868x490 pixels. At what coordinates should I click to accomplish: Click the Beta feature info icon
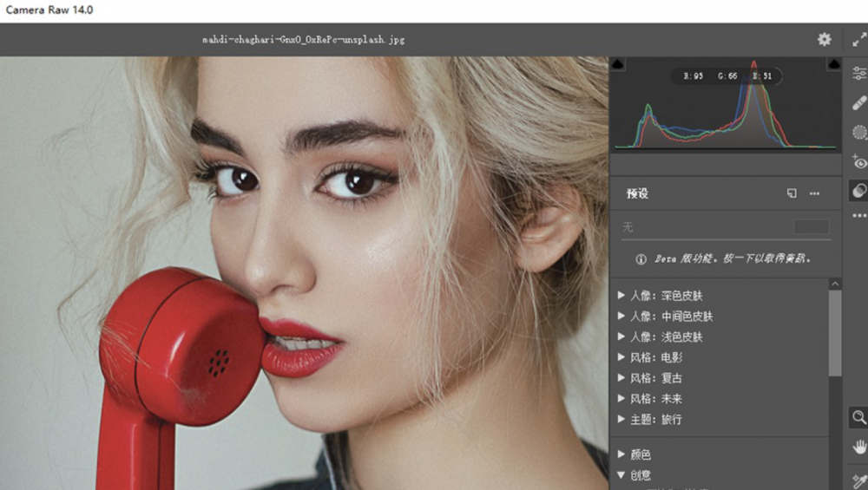(641, 258)
